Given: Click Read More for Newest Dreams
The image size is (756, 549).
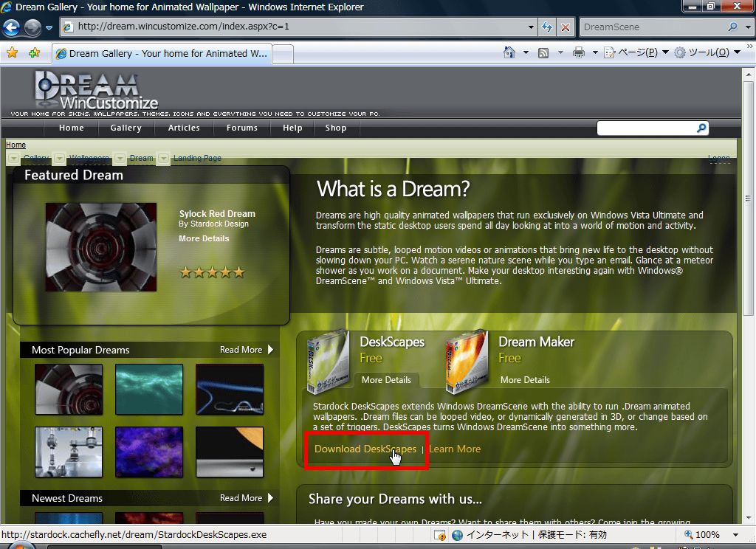Looking at the screenshot, I should [x=247, y=498].
